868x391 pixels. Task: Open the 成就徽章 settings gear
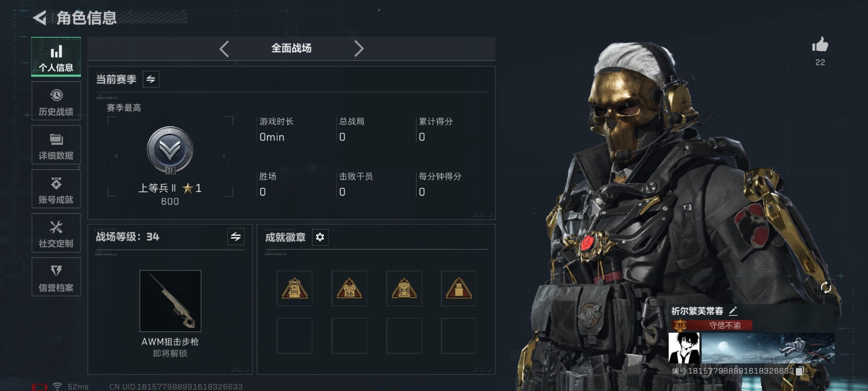click(320, 237)
